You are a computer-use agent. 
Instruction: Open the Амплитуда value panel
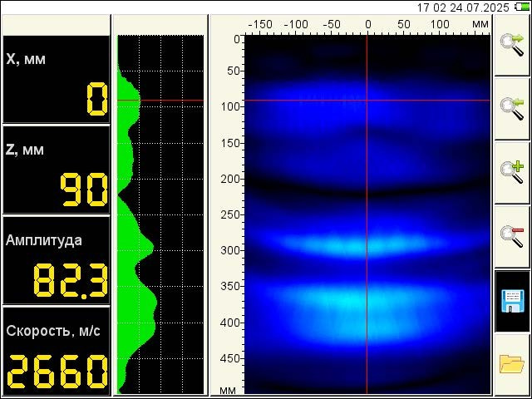[x=56, y=259]
